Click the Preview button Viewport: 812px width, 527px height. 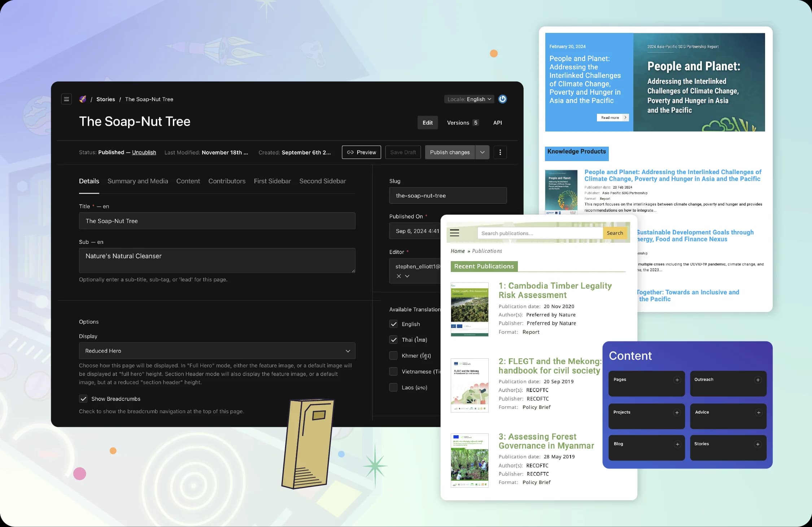click(361, 152)
